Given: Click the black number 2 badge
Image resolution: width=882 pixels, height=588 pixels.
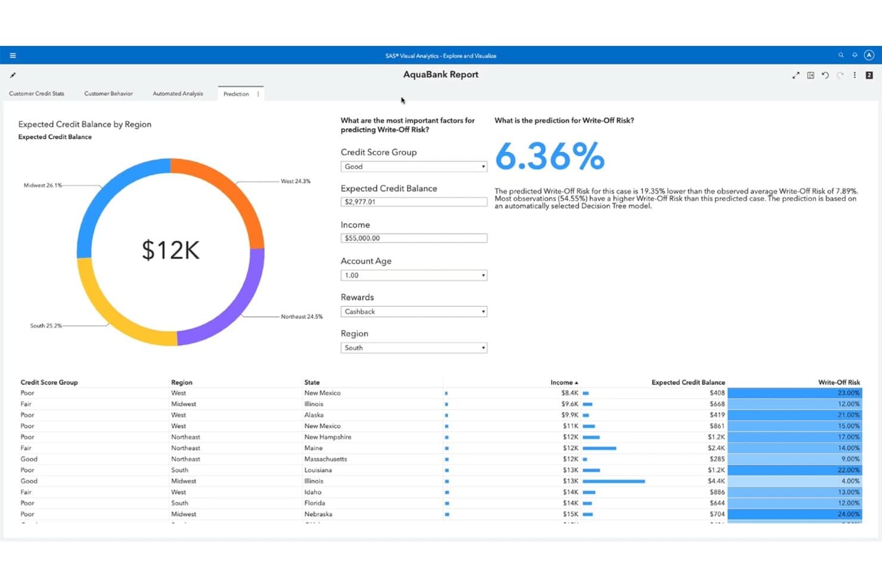Looking at the screenshot, I should pos(869,75).
